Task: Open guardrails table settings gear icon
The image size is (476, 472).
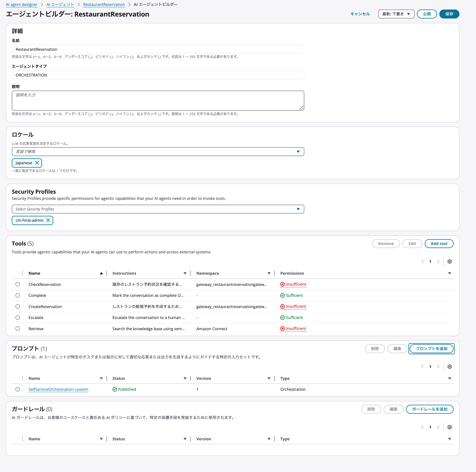Action: coord(450,427)
